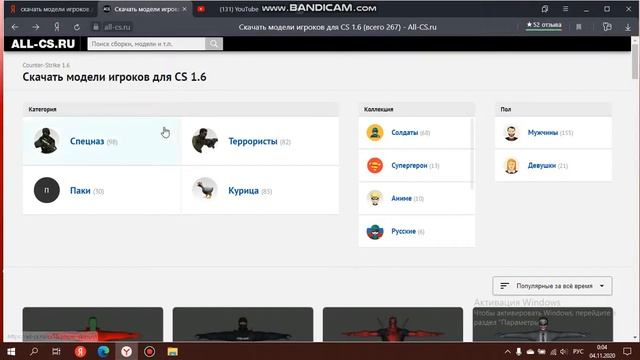Click the bearded man icon for Мужчины
This screenshot has height=360, width=640.
[x=511, y=133]
